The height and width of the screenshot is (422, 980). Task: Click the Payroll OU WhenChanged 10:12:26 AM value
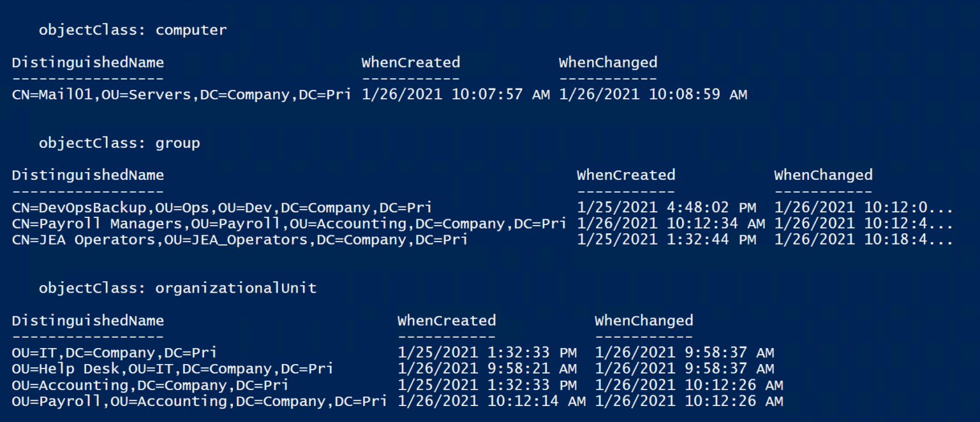point(689,401)
